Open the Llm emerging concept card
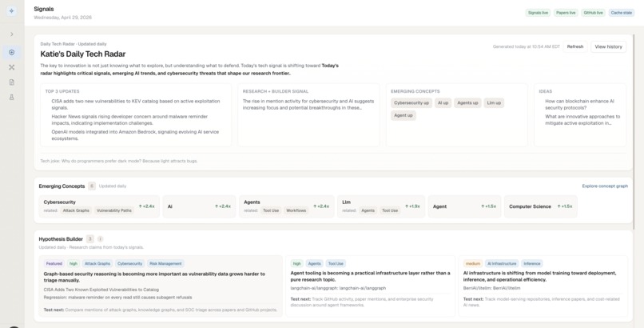 [x=381, y=206]
